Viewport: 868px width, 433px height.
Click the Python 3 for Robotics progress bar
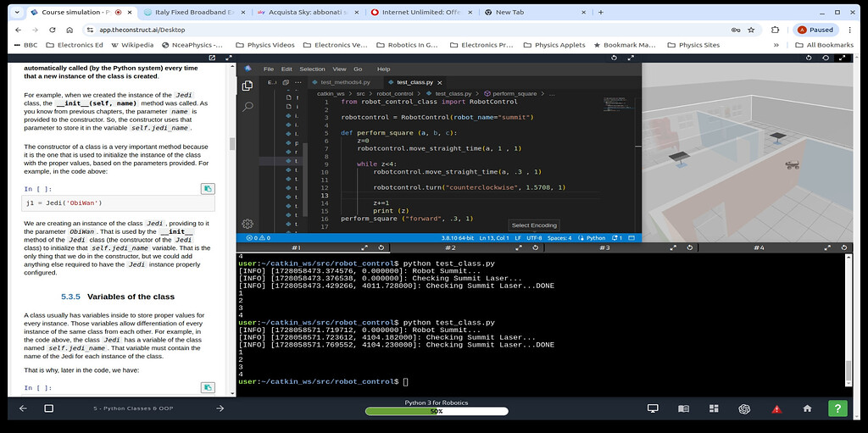pyautogui.click(x=436, y=411)
